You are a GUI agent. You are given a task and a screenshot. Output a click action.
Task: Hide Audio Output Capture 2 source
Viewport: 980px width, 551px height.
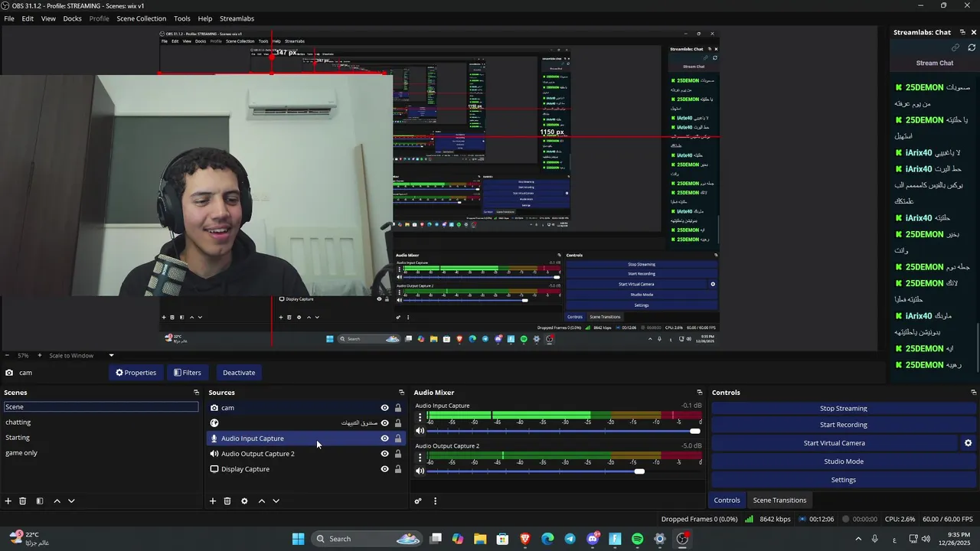pyautogui.click(x=384, y=454)
